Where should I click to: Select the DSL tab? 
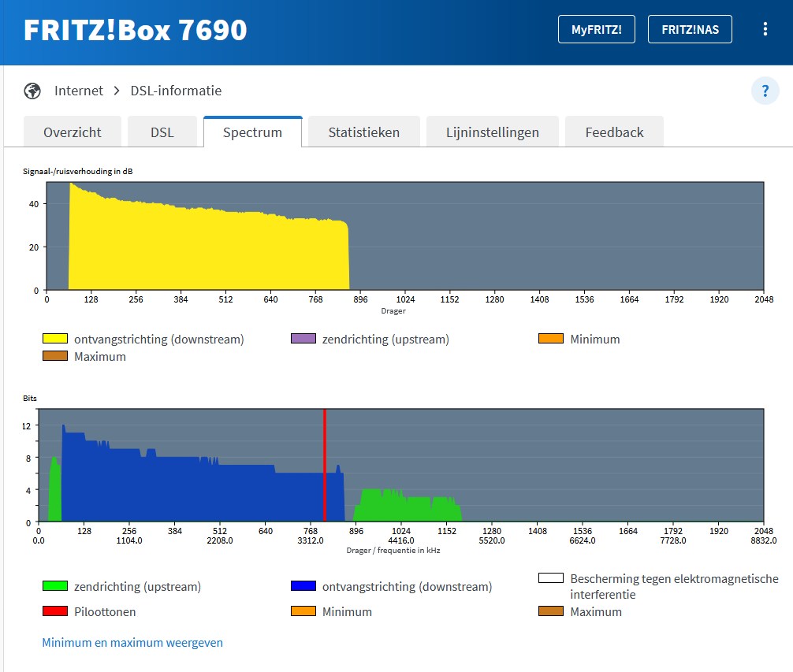tap(162, 132)
